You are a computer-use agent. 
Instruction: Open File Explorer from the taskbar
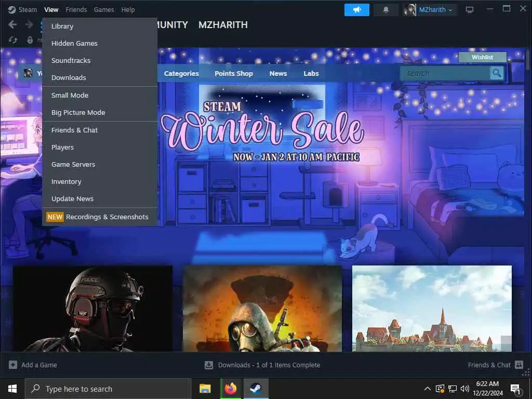coord(205,389)
